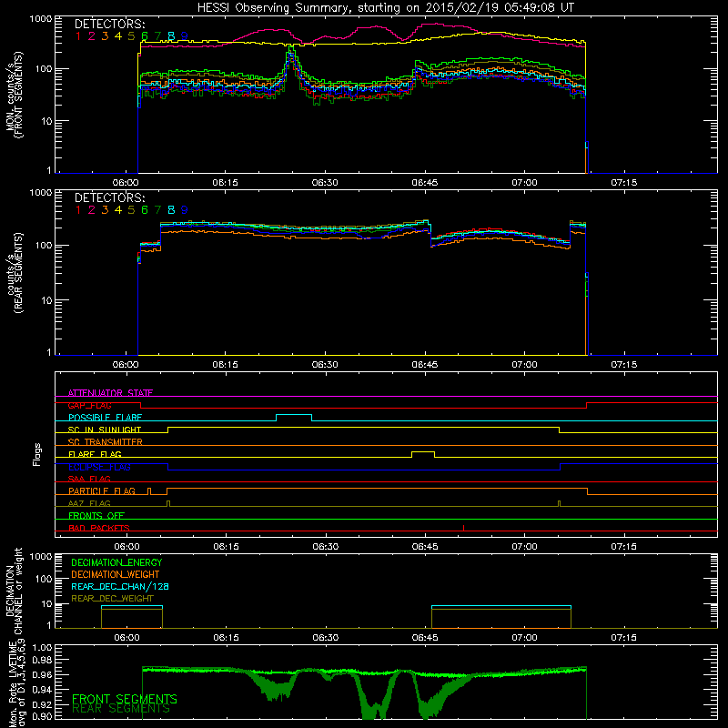
Task: Click the cyan REAR_DEC_CHAN step near 06:45
Action: (501, 606)
